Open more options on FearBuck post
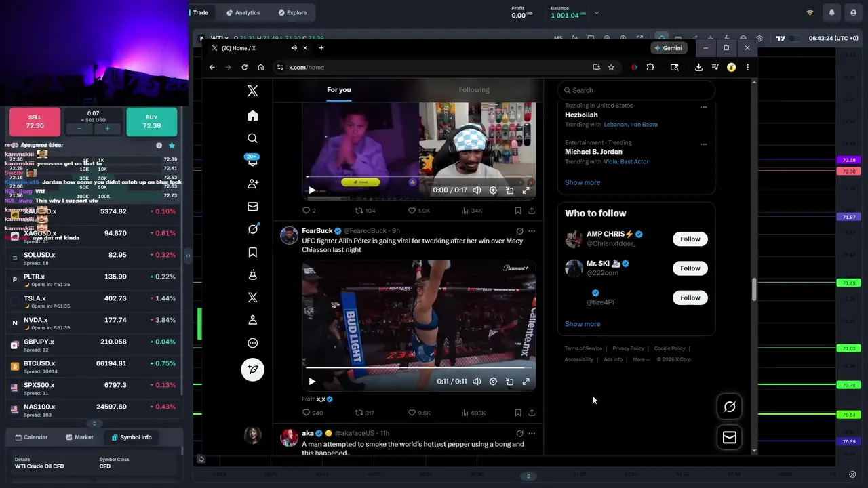 [x=532, y=231]
